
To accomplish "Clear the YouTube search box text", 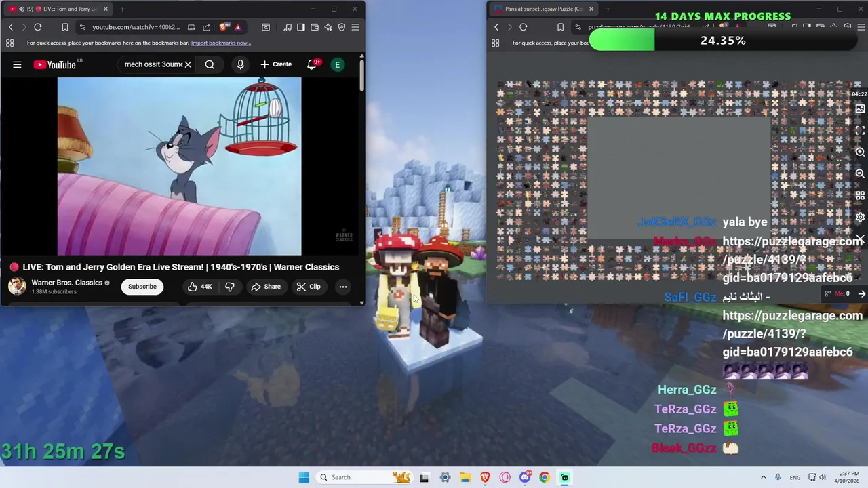I will 188,64.
